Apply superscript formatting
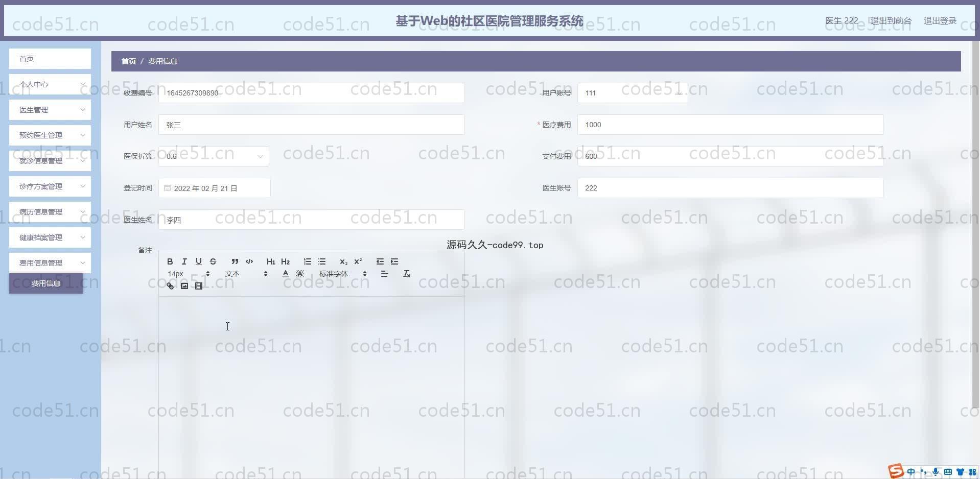 [358, 261]
